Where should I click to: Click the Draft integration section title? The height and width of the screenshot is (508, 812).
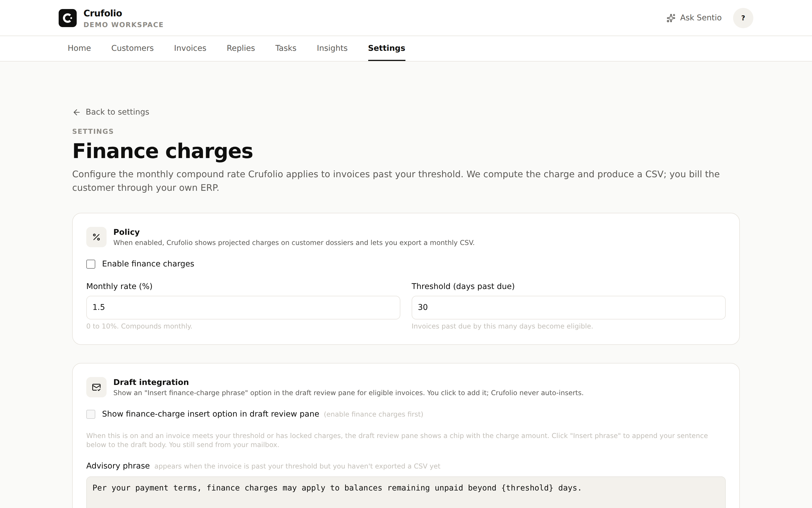(151, 382)
